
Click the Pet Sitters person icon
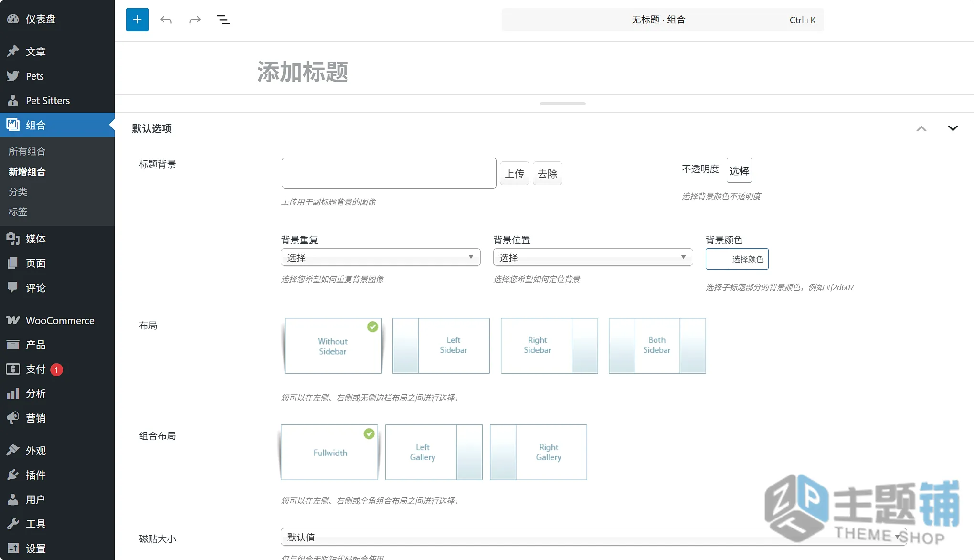13,100
